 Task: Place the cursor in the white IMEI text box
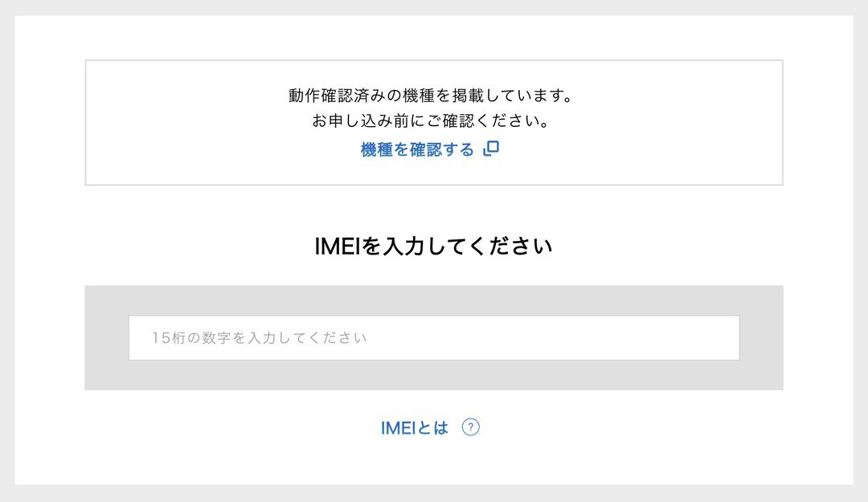[x=563, y=337]
